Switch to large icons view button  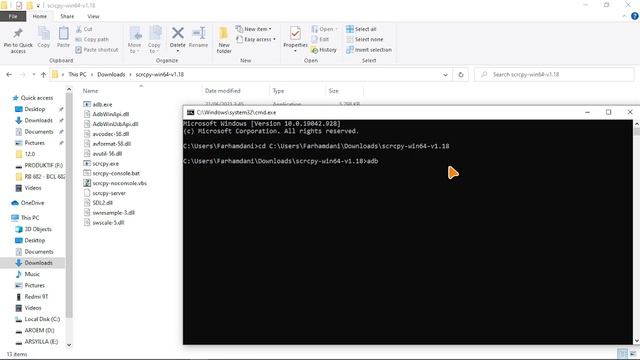[632, 353]
